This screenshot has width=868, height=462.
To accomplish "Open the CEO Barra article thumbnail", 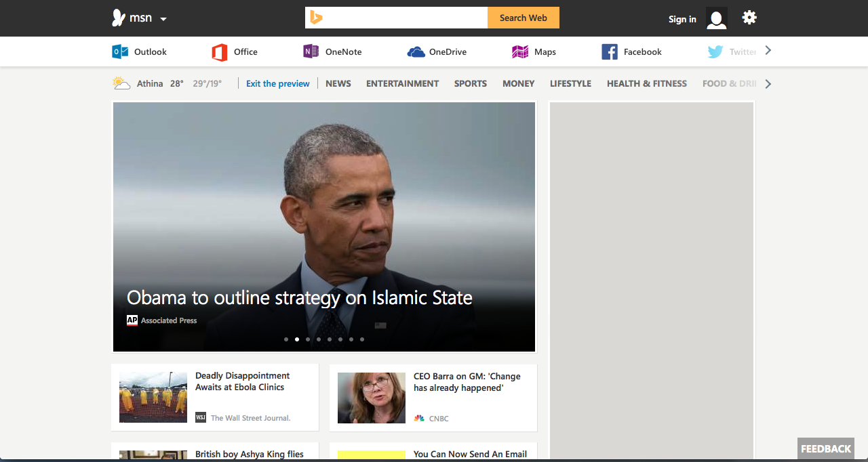I will (372, 398).
